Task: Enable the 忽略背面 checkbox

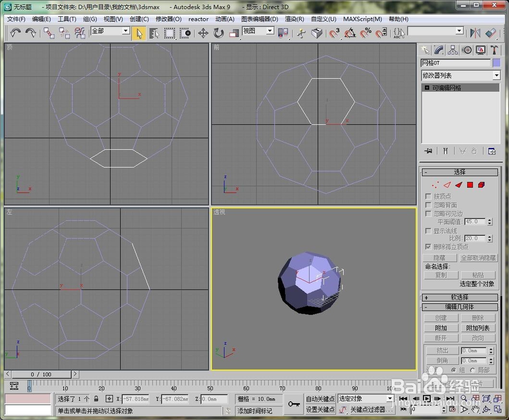Action: tap(428, 205)
